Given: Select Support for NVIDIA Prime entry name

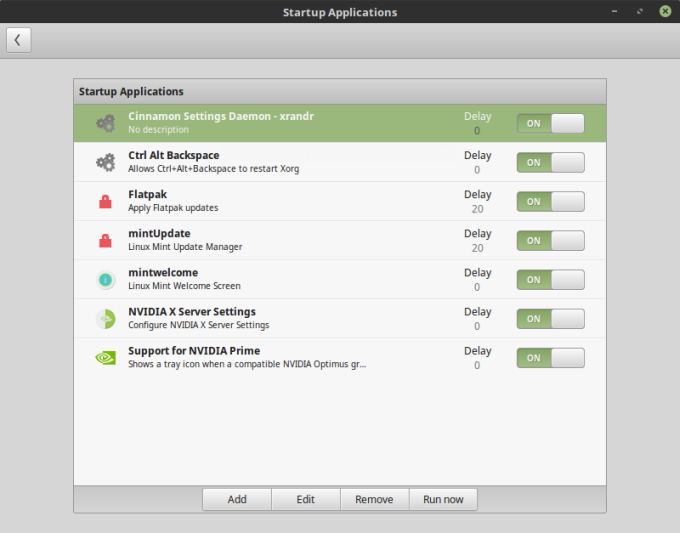Looking at the screenshot, I should coord(194,350).
